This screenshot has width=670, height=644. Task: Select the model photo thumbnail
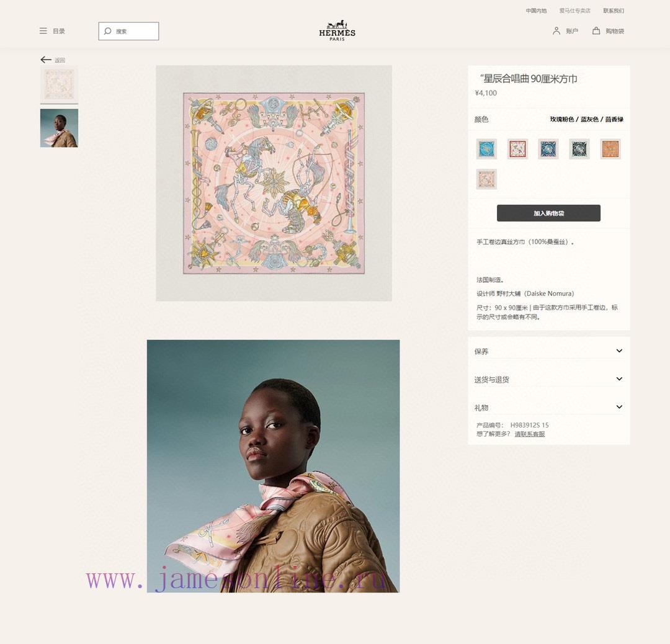[x=59, y=128]
